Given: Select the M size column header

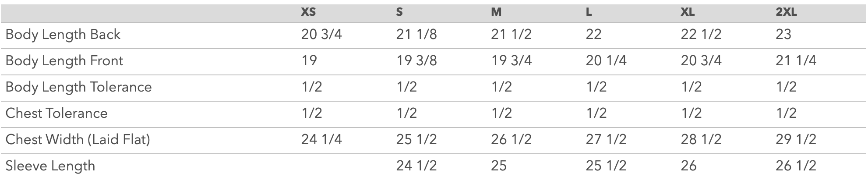Looking at the screenshot, I should point(496,13).
